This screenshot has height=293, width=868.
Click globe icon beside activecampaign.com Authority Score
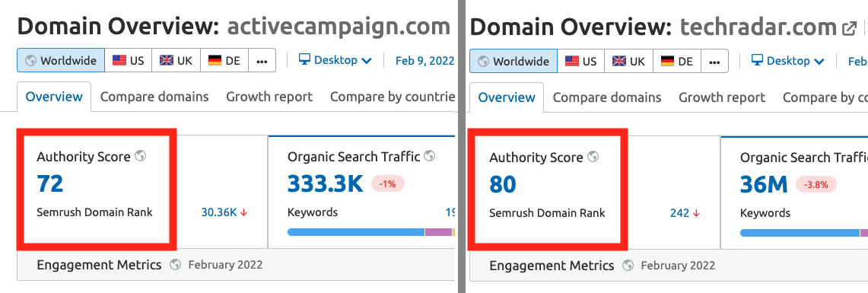141,156
